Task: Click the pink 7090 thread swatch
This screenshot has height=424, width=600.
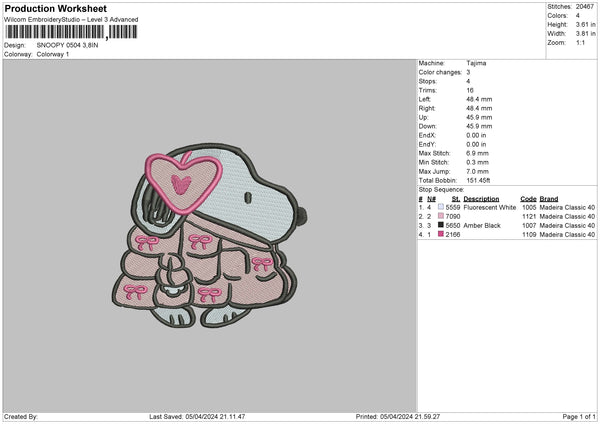Action: pyautogui.click(x=441, y=216)
